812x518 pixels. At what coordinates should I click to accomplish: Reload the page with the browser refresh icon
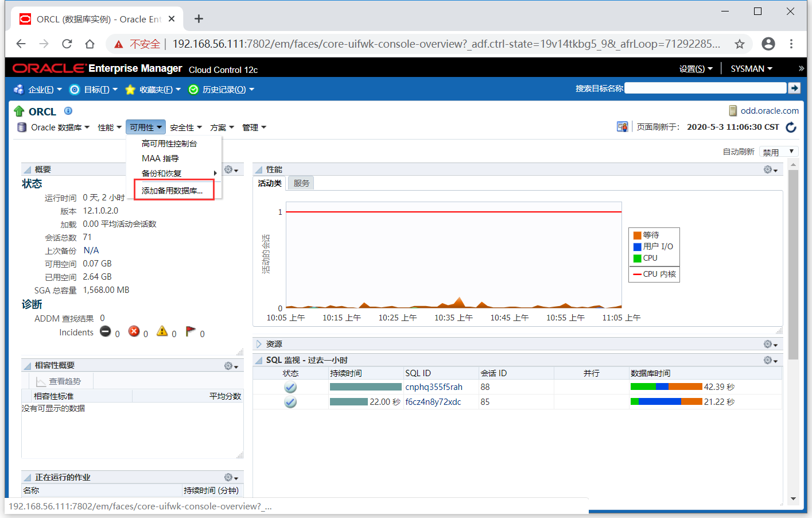(67, 44)
